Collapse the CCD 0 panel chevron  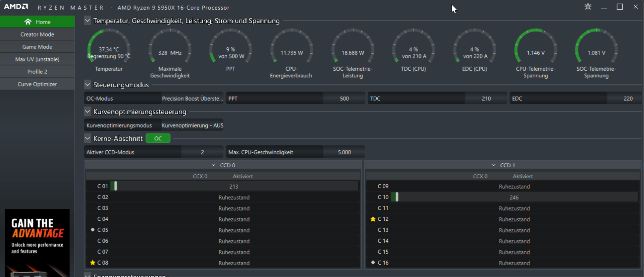(213, 165)
